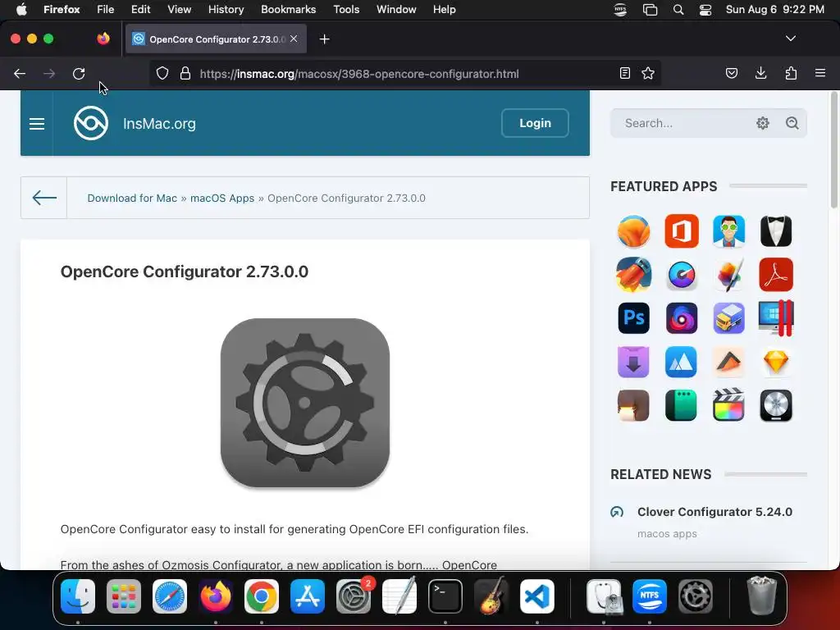Open Logic Pro featured app icon
840x630 pixels.
pos(776,405)
